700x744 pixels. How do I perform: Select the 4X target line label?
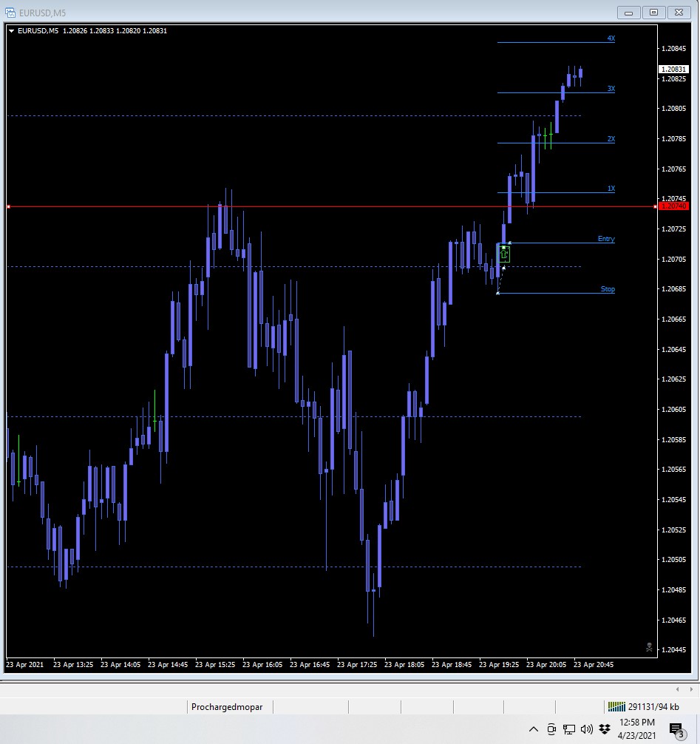pos(611,38)
